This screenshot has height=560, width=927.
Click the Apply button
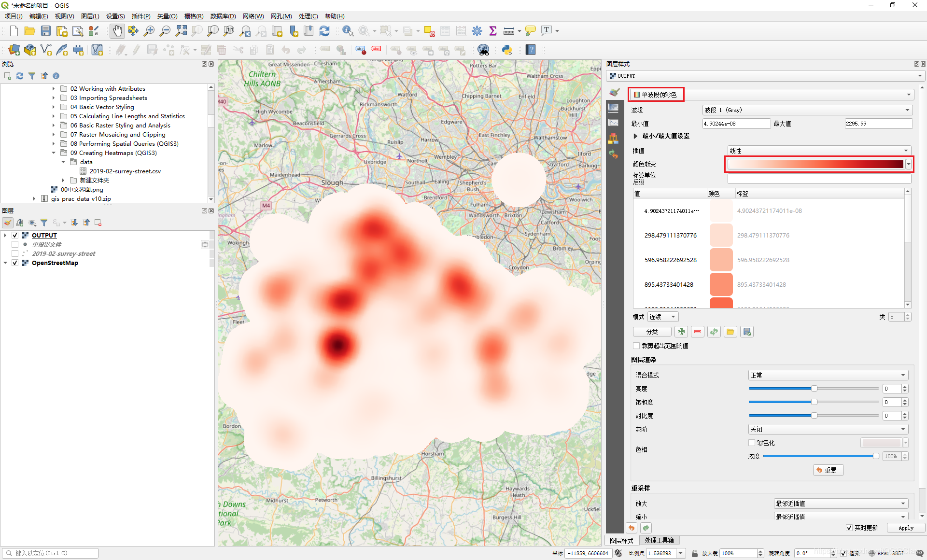coord(906,528)
